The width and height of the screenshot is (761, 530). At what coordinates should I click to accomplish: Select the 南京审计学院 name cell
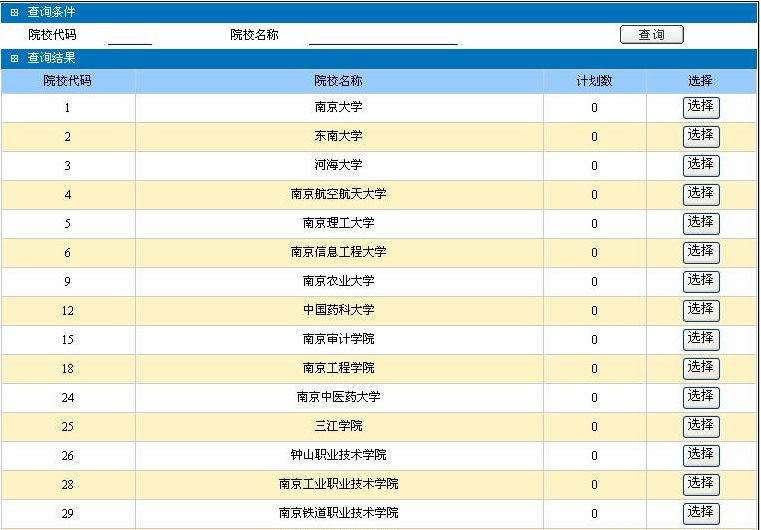pyautogui.click(x=339, y=339)
